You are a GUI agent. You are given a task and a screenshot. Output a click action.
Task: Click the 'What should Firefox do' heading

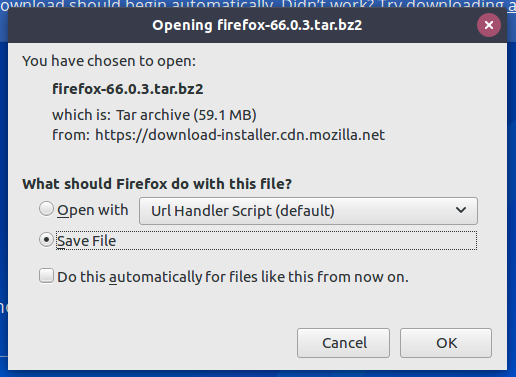click(157, 184)
